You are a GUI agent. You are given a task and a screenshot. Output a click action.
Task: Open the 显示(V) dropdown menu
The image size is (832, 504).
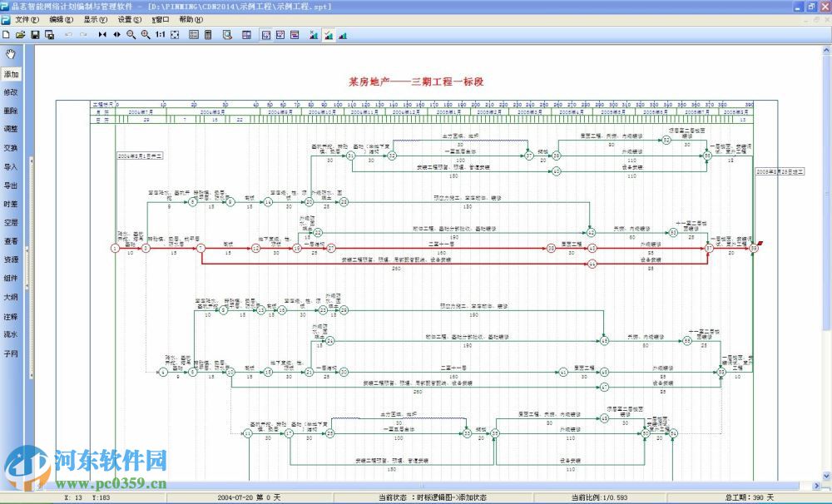95,19
